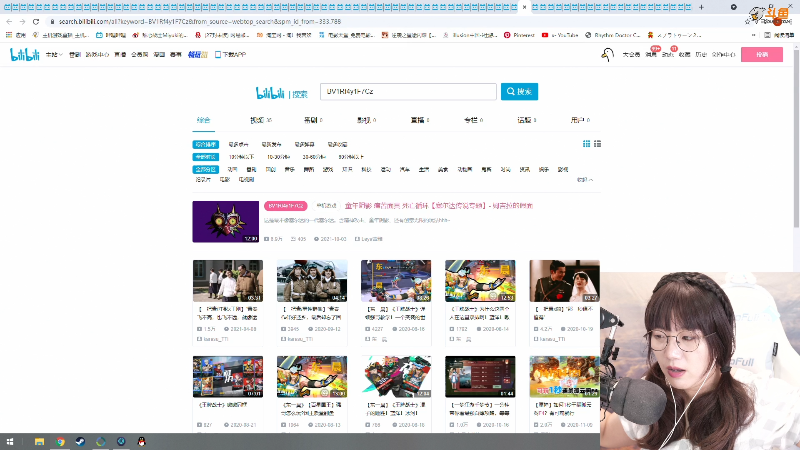800x450 pixels.
Task: Click the pink BV number tag badge
Action: click(x=285, y=206)
